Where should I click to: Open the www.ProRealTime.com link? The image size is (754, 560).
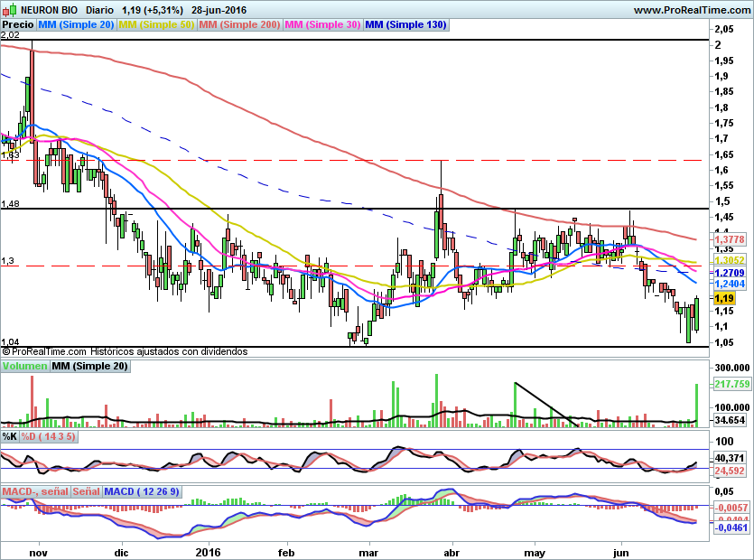[x=691, y=9]
